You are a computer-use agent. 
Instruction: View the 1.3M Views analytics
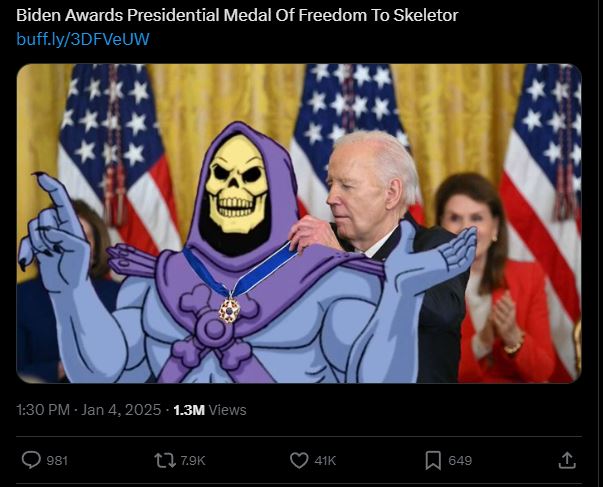pos(210,410)
